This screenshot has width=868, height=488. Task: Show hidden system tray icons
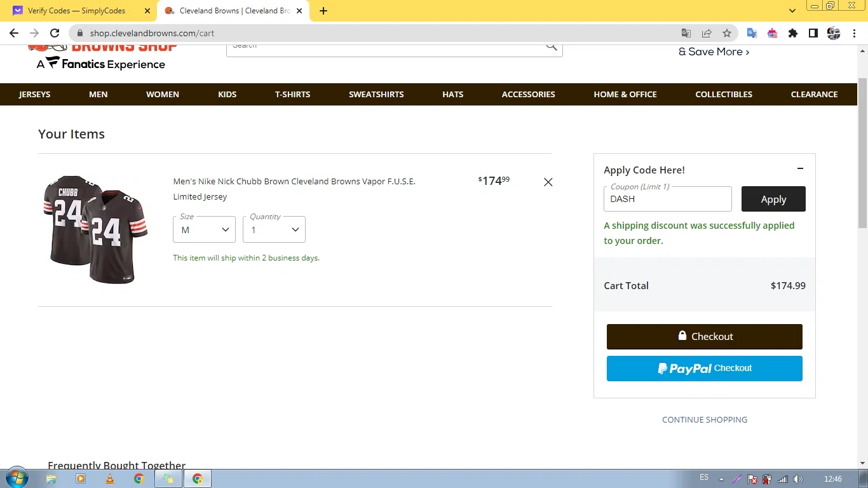click(x=721, y=479)
